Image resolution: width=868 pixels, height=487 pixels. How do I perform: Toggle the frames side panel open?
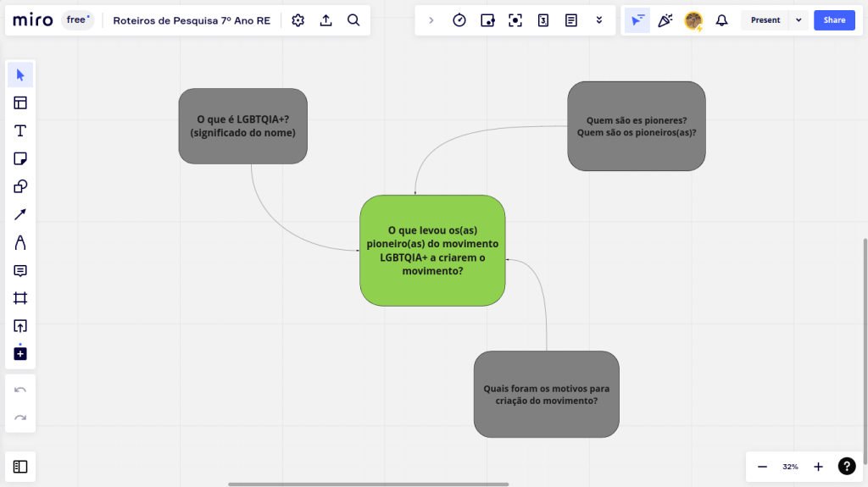tap(20, 467)
